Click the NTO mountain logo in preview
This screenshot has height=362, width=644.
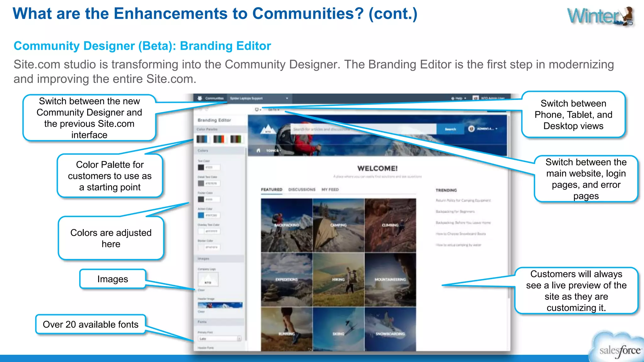tap(268, 129)
